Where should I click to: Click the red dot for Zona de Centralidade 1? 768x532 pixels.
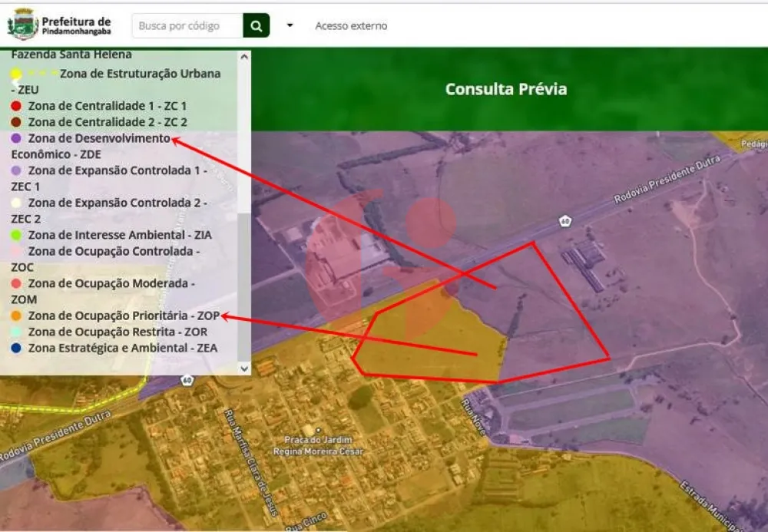[16, 106]
